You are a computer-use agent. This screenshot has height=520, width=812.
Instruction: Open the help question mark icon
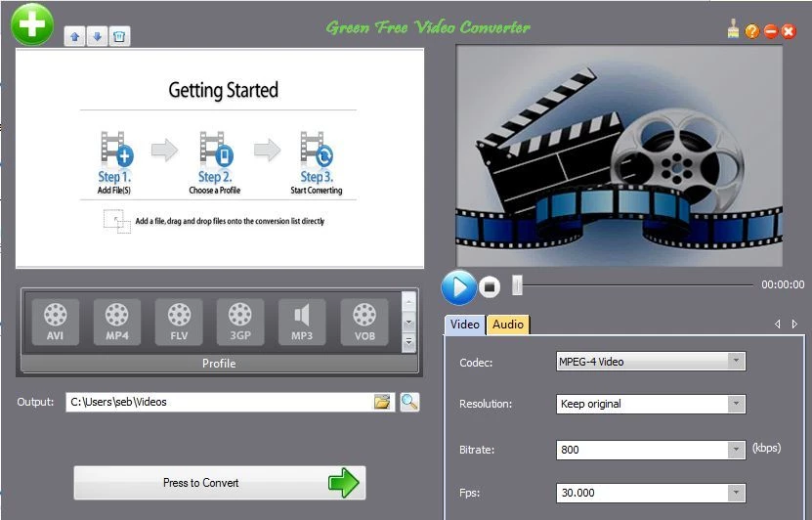(751, 31)
